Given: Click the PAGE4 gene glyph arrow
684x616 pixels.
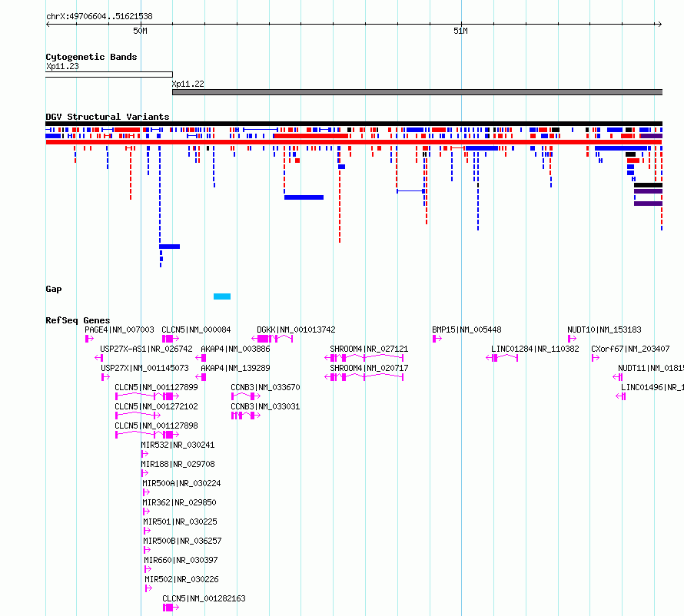Looking at the screenshot, I should pos(89,339).
